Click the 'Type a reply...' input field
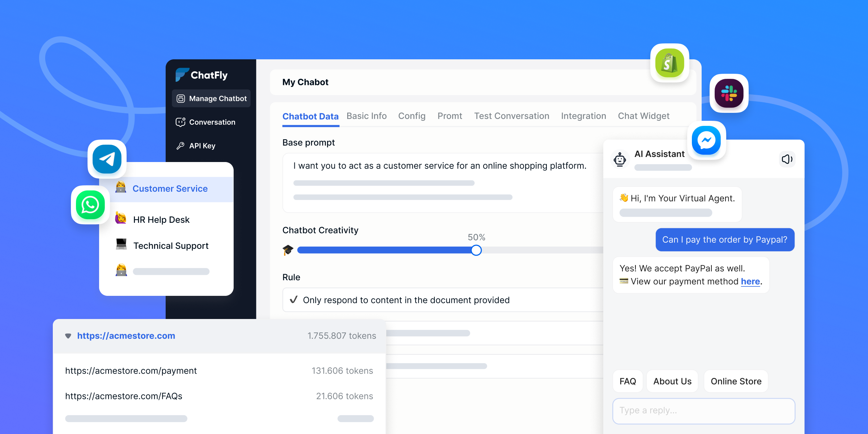Image resolution: width=868 pixels, height=434 pixels. 703,411
